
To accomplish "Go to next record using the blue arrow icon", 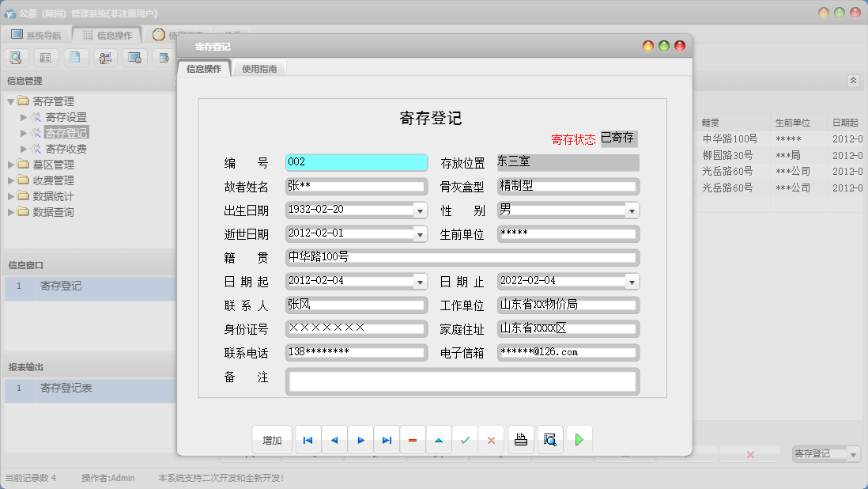I will (x=360, y=439).
